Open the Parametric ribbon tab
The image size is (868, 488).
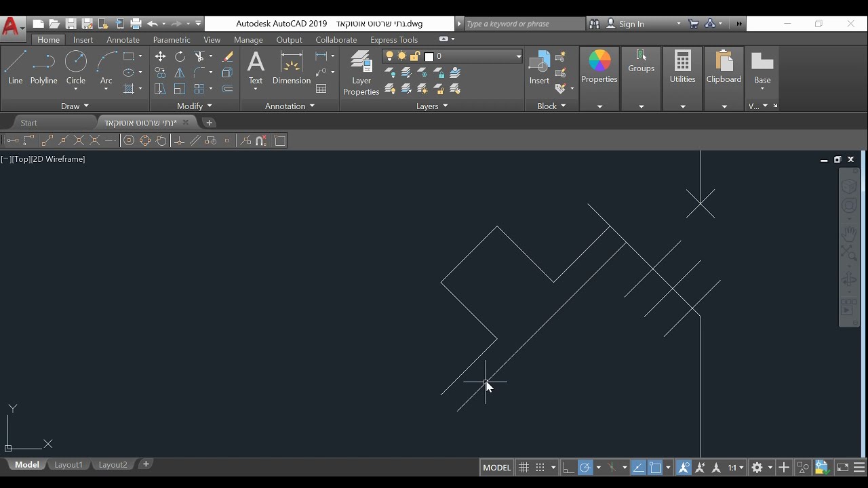[x=172, y=39]
